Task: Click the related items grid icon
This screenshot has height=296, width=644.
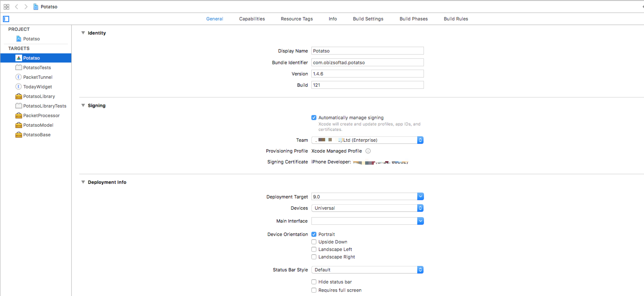Action: point(6,7)
